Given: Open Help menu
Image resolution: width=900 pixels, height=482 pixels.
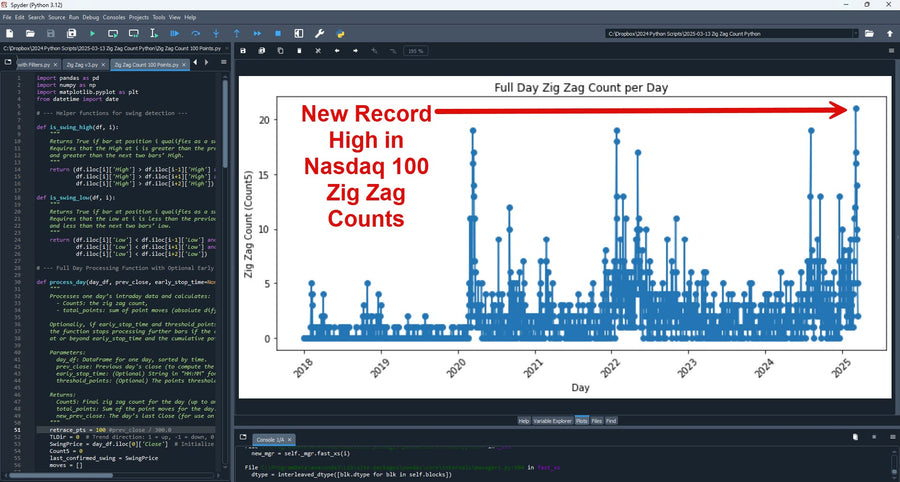Looking at the screenshot, I should click(190, 17).
